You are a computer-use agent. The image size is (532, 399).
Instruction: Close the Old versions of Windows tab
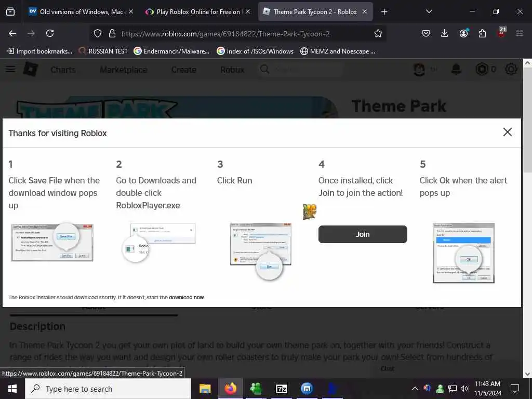tap(131, 11)
